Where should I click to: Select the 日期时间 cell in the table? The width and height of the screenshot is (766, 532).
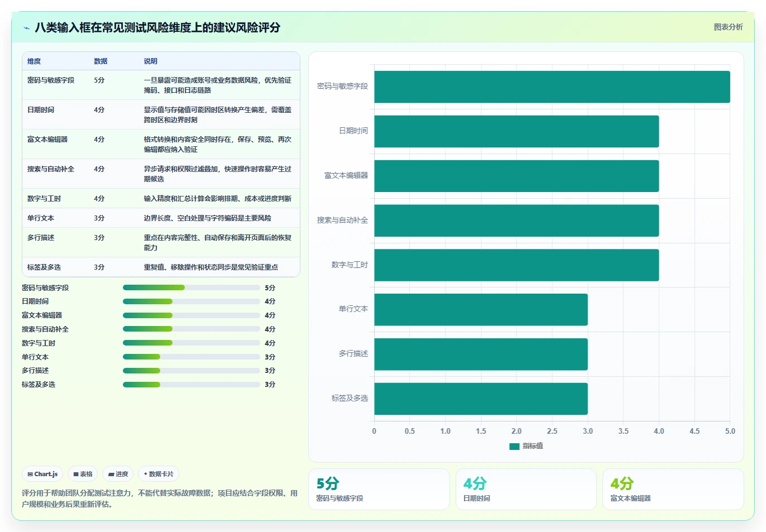pyautogui.click(x=41, y=110)
